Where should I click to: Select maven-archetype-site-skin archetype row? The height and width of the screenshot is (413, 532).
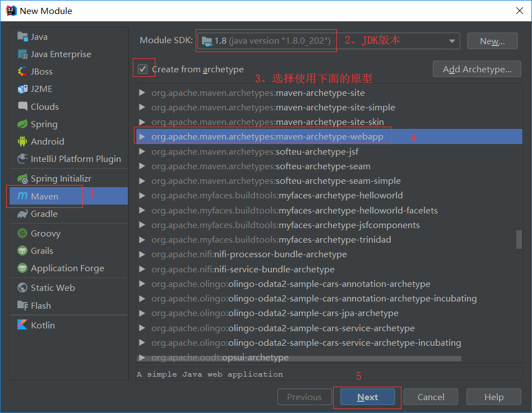pos(329,122)
